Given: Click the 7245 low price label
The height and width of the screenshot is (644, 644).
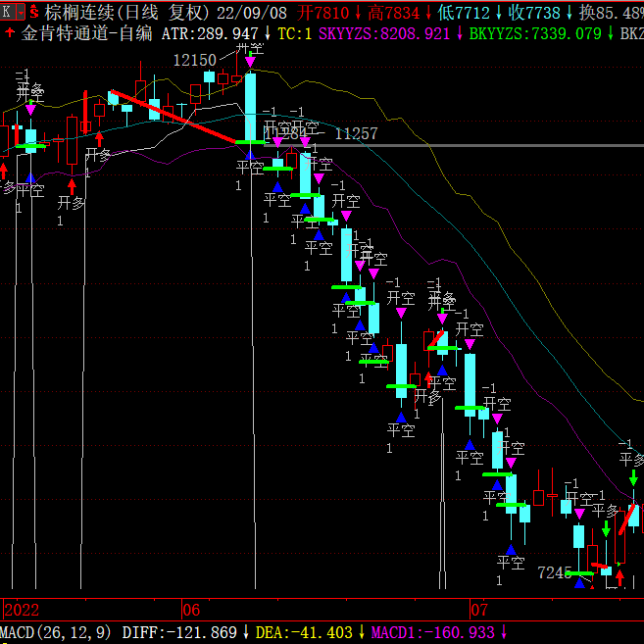Looking at the screenshot, I should tap(555, 572).
